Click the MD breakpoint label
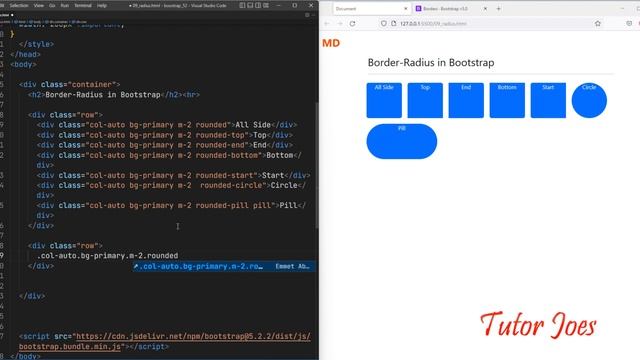 (x=331, y=43)
